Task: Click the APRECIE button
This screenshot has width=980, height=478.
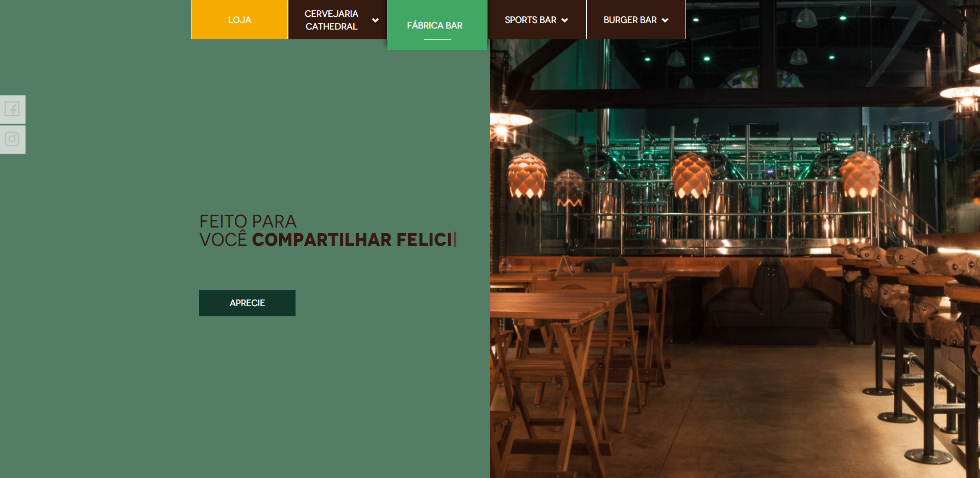Action: point(247,303)
